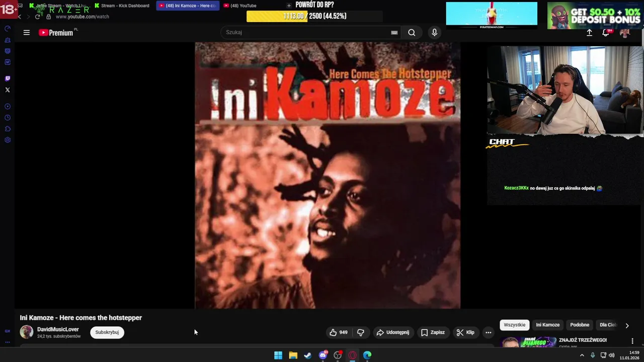The height and width of the screenshot is (362, 644).
Task: Go back using the browser back arrow
Action: click(20, 17)
